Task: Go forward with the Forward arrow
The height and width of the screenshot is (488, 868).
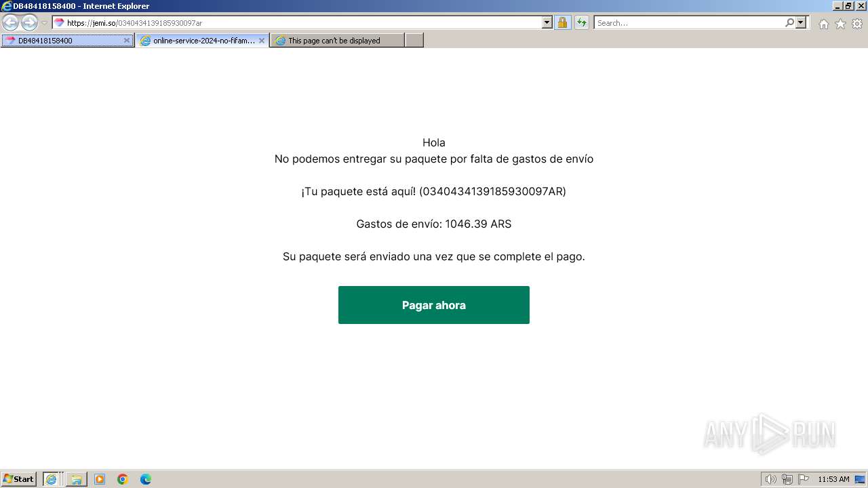Action: (x=29, y=23)
